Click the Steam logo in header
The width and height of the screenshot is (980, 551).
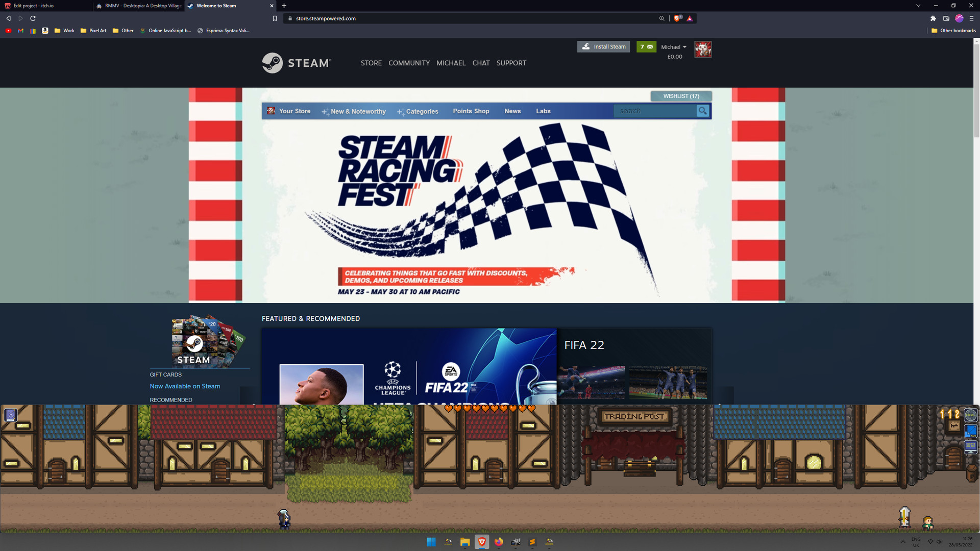click(297, 63)
